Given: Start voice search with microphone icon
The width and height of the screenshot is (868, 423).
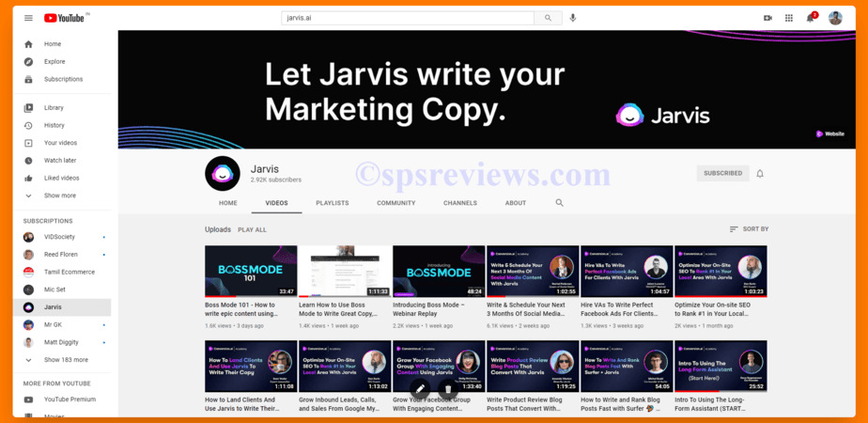Looking at the screenshot, I should coord(573,18).
